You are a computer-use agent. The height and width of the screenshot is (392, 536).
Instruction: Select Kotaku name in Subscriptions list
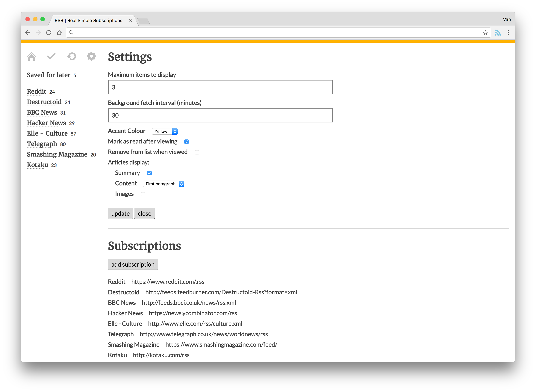pyautogui.click(x=117, y=355)
